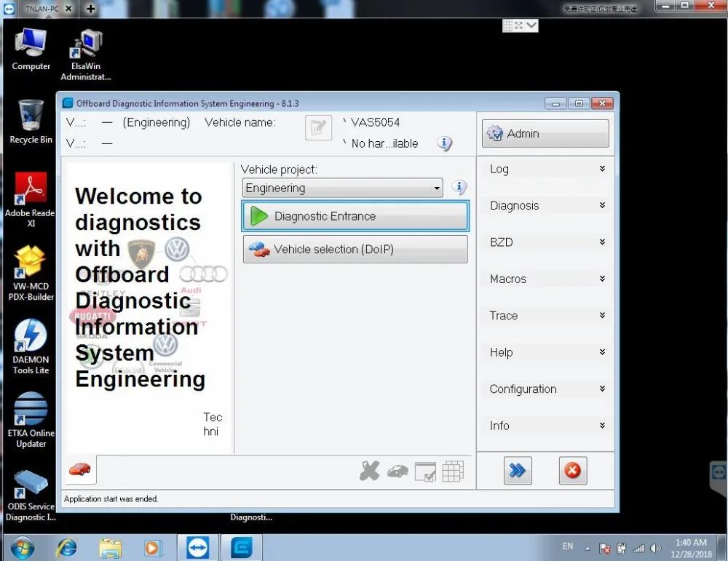Click the 'Vehicle name:' label
Image resolution: width=728 pixels, height=561 pixels.
pyautogui.click(x=240, y=122)
